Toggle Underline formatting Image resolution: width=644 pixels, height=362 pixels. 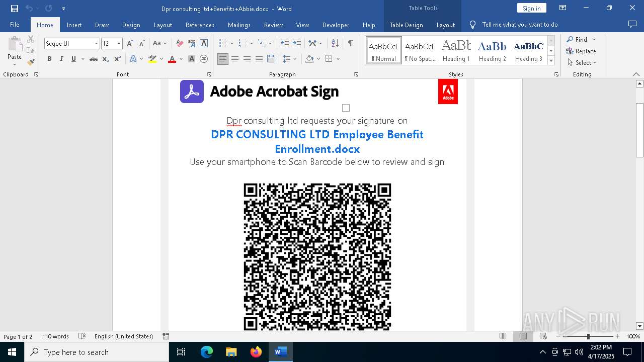(73, 59)
